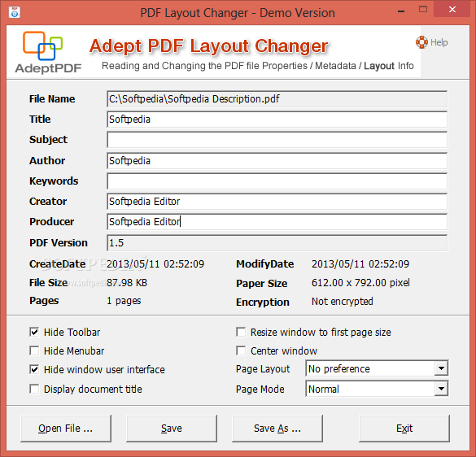Viewport: 476px width, 457px height.
Task: Focus the empty Subject field
Action: tap(277, 140)
